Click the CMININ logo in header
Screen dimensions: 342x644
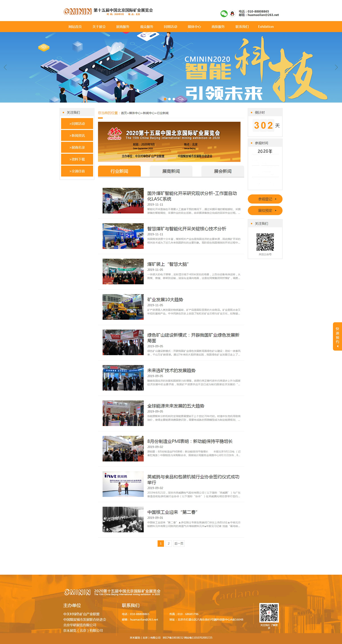(78, 11)
